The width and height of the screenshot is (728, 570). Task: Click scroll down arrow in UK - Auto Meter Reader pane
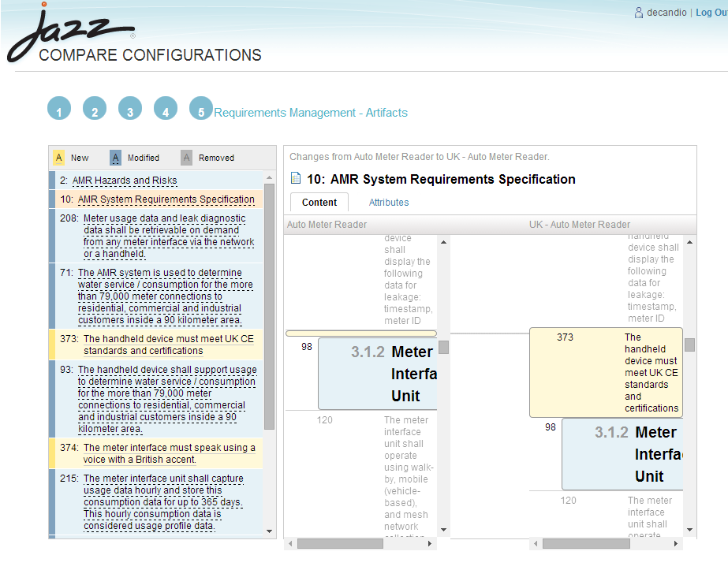[x=690, y=530]
